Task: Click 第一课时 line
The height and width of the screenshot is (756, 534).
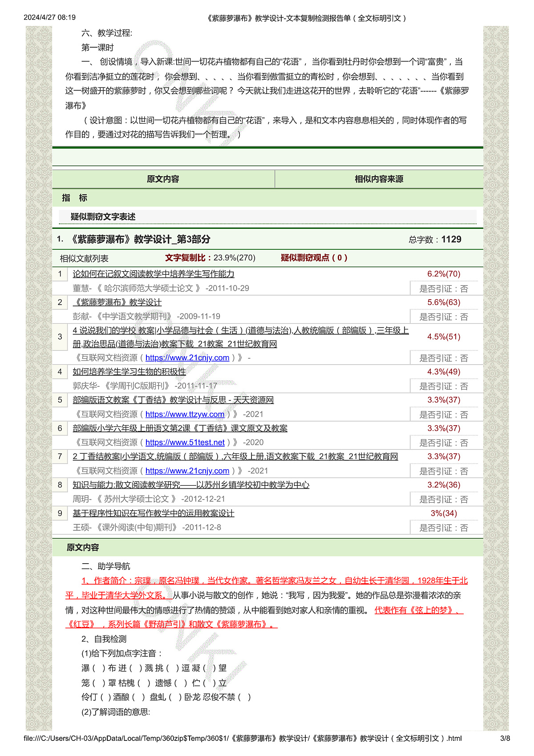Action: tap(97, 48)
